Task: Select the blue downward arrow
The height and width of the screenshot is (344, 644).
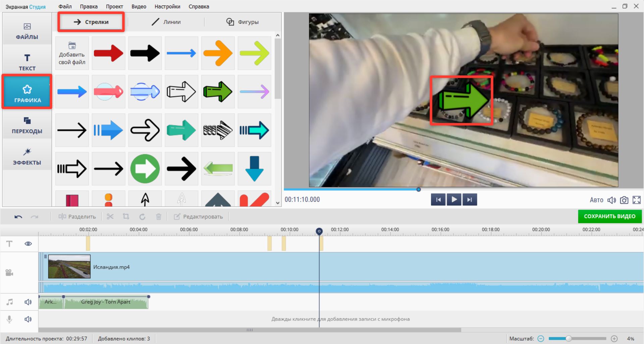Action: pyautogui.click(x=255, y=168)
